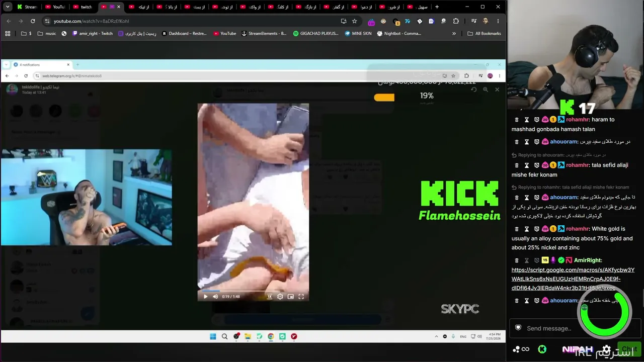Viewport: 644px width, 362px height.
Task: Toggle fullscreen for the Telegram video
Action: [x=301, y=297]
